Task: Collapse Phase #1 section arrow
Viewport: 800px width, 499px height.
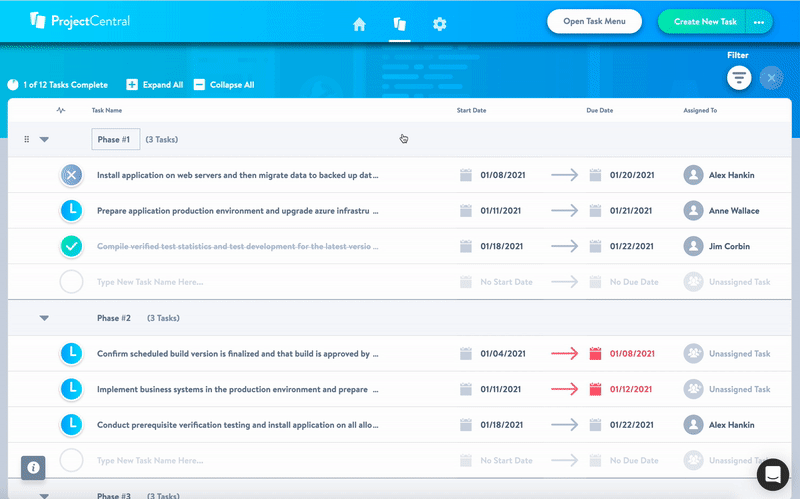Action: (x=44, y=139)
